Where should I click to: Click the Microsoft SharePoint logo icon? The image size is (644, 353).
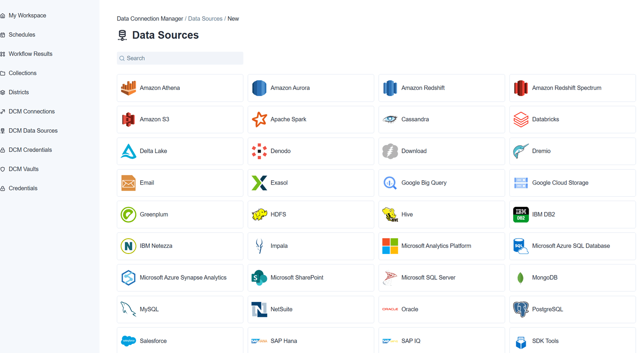click(259, 278)
